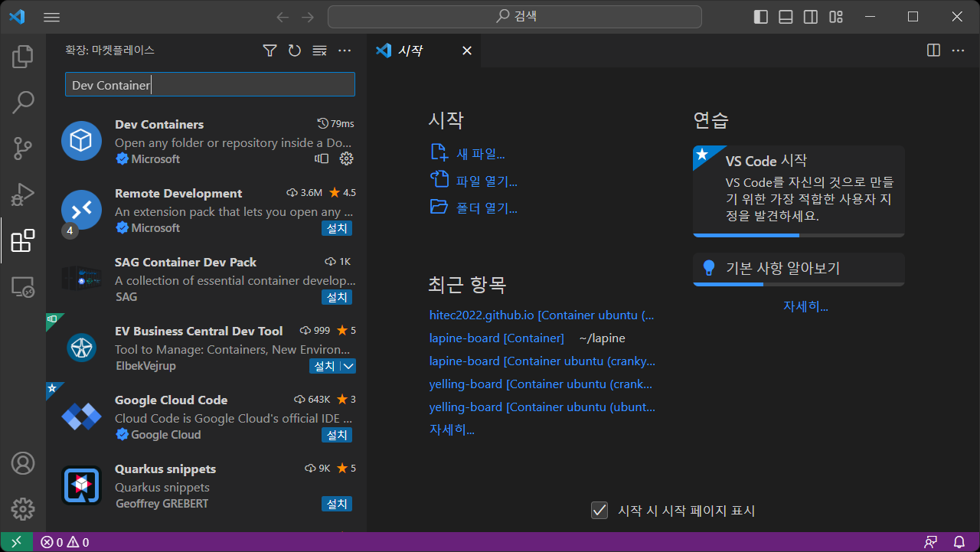Screen dimensions: 980x552
Task: Open Source Control view in activity bar
Action: pyautogui.click(x=23, y=148)
